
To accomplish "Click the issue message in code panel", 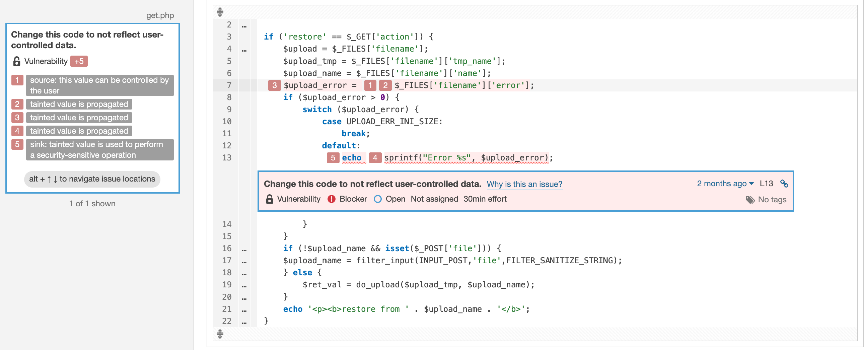I will pyautogui.click(x=372, y=184).
